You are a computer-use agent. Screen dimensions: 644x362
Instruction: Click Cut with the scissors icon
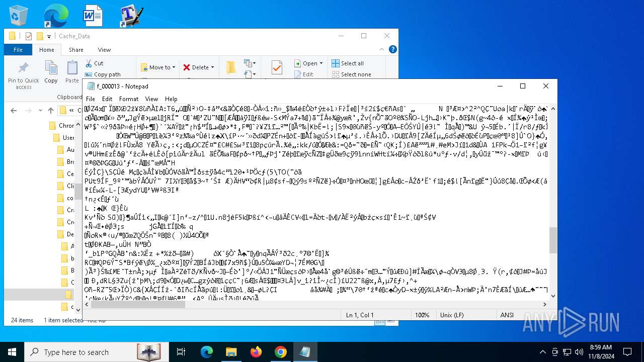[94, 63]
